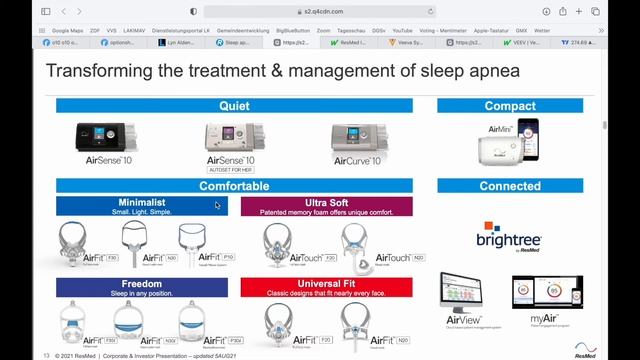
Task: Open the DGSv bookmark
Action: point(378,31)
